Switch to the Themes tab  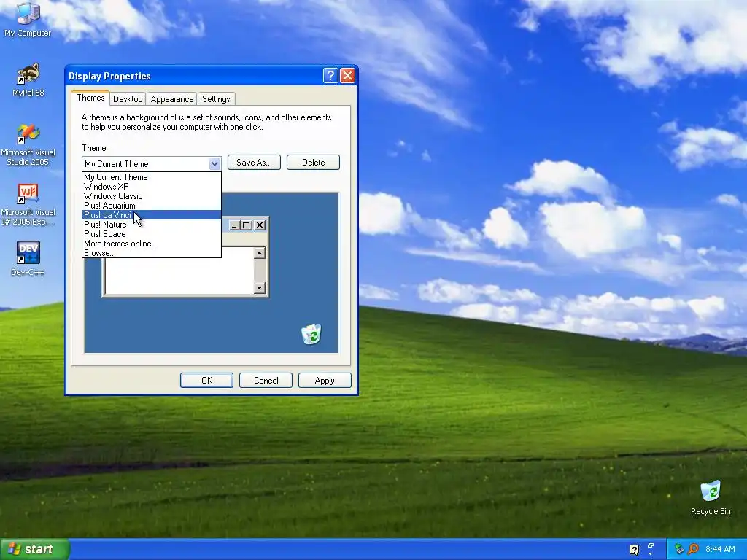90,98
